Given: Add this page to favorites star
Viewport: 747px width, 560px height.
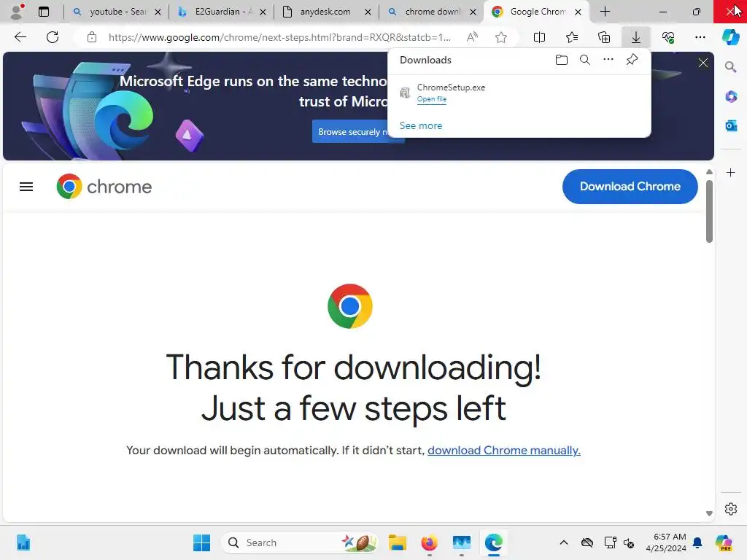Looking at the screenshot, I should (500, 37).
